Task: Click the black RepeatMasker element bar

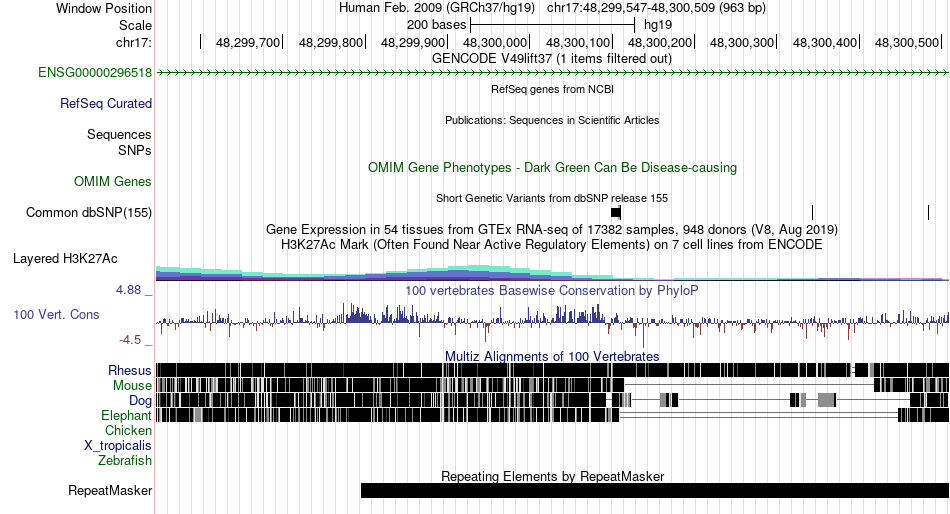Action: [655, 490]
